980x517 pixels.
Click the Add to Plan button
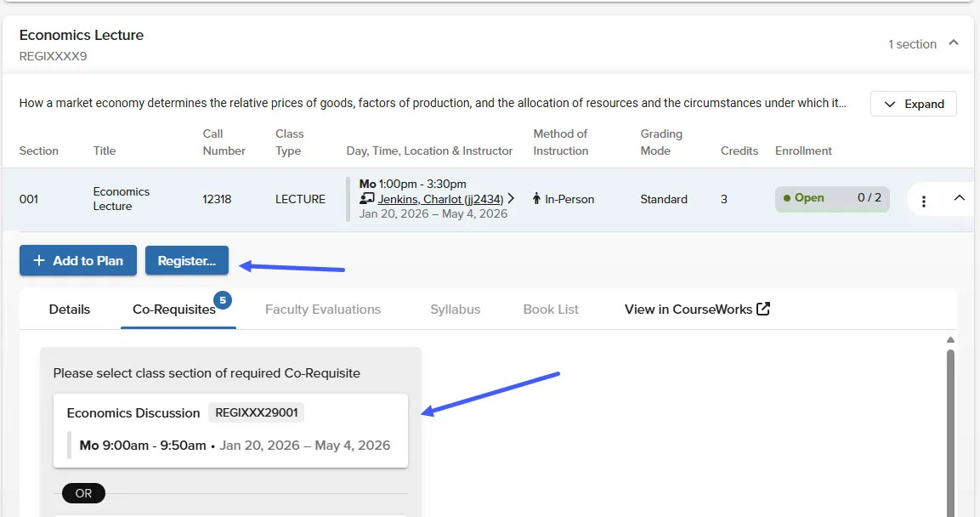(78, 260)
